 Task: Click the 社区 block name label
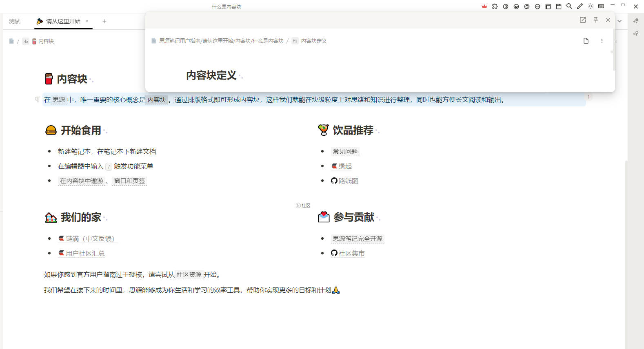[x=303, y=205]
